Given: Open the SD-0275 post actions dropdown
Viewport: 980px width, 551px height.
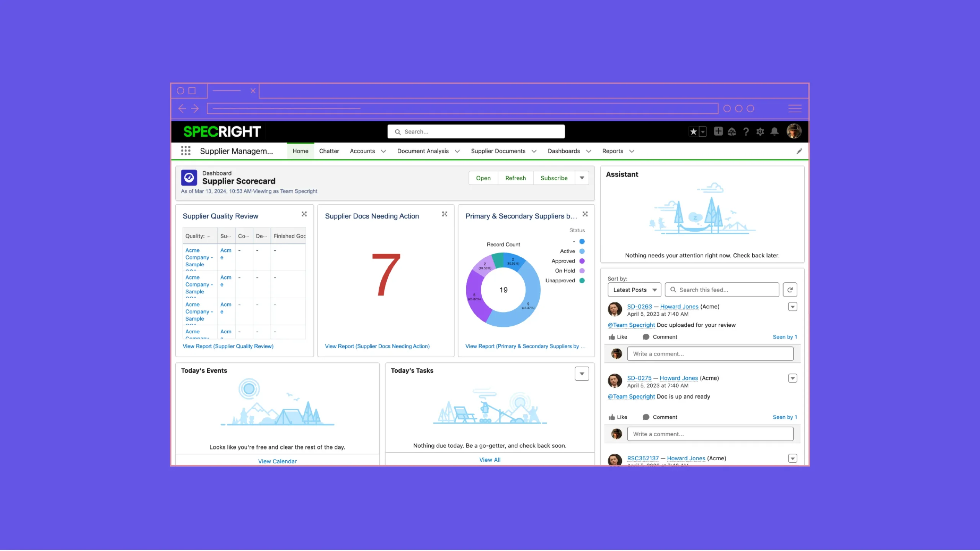Looking at the screenshot, I should [793, 378].
